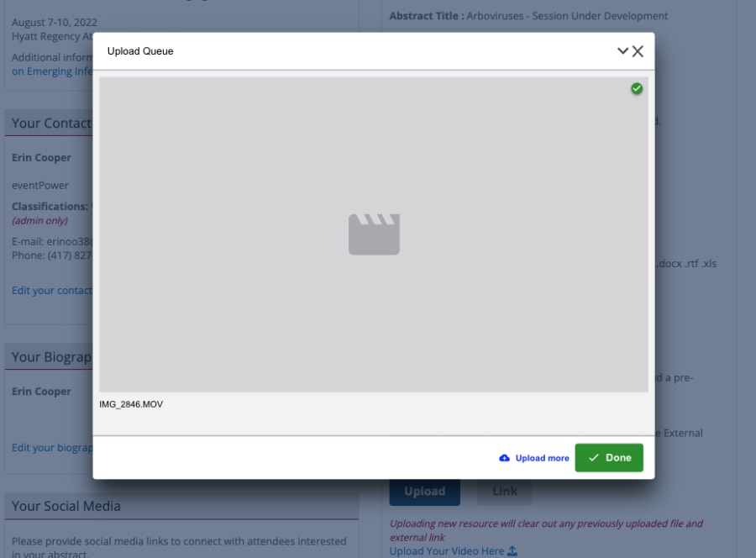Click the red uploading new resource warning text

546,530
